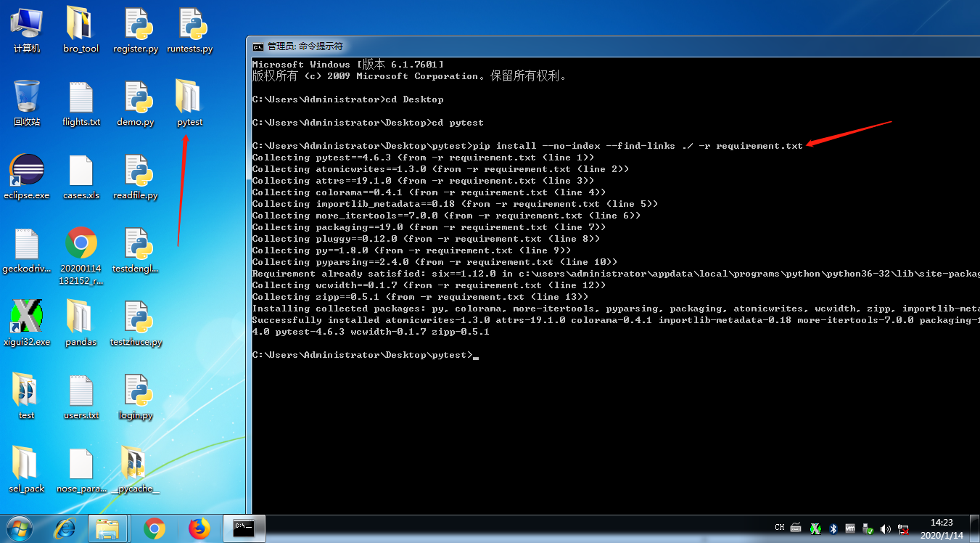Open the volume speaker tray icon
Screen dimensions: 980x543
coord(886,528)
